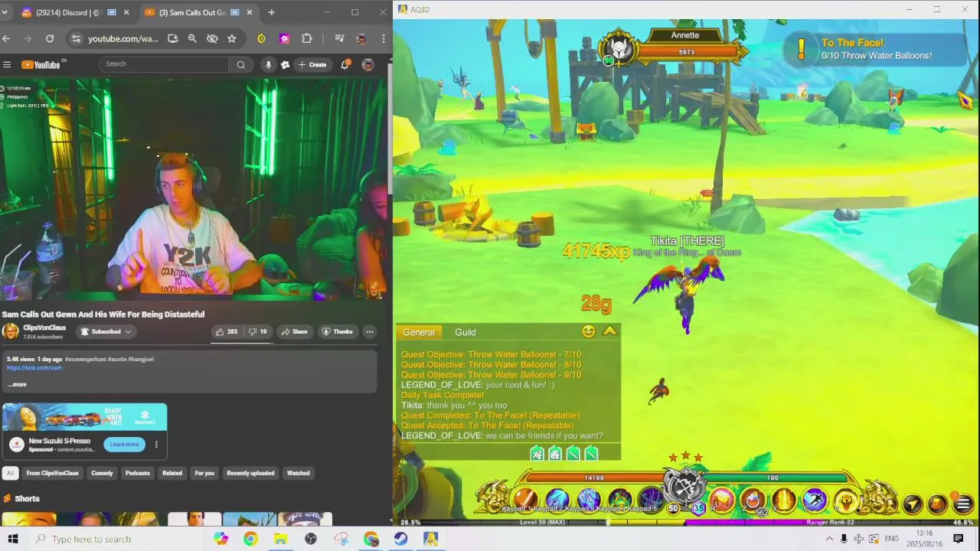Start voice search with microphone icon
Image resolution: width=980 pixels, height=551 pixels.
pyautogui.click(x=268, y=64)
